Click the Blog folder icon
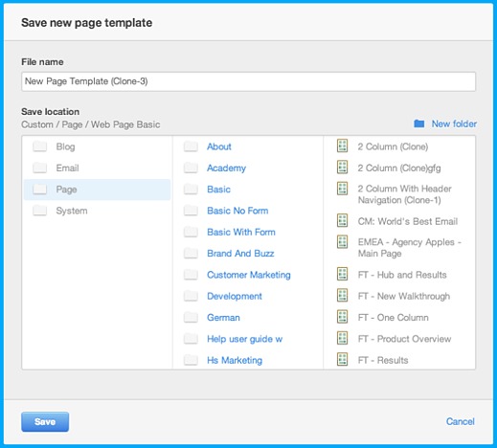This screenshot has height=448, width=497. click(x=40, y=146)
